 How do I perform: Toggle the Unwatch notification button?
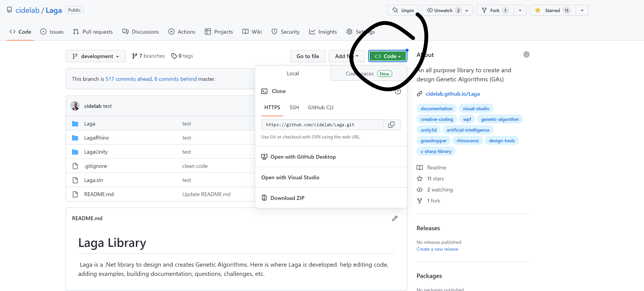pos(443,10)
